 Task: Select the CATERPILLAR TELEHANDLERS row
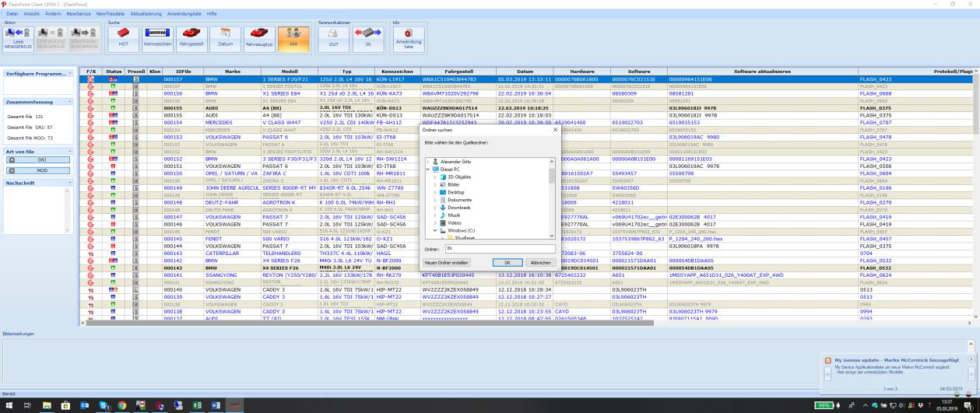point(526,253)
